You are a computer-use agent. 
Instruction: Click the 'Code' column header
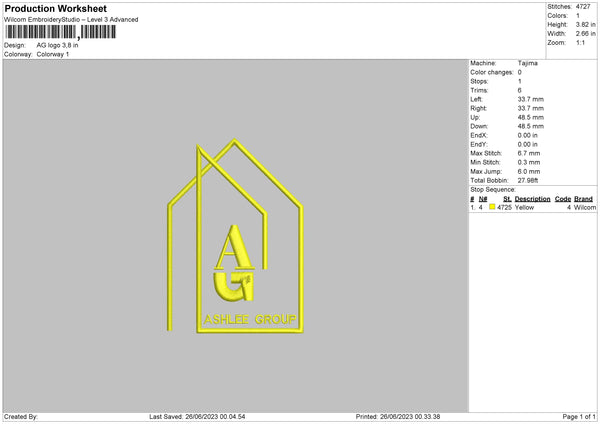pos(562,199)
